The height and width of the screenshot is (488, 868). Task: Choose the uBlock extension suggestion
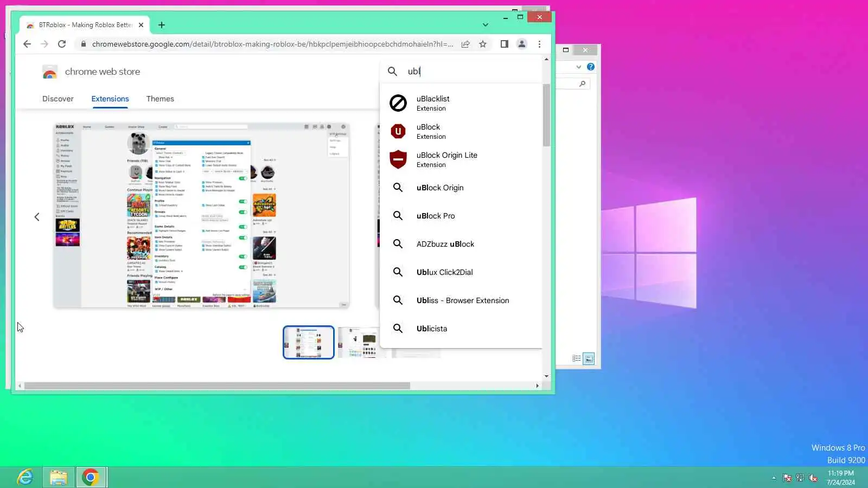point(461,131)
